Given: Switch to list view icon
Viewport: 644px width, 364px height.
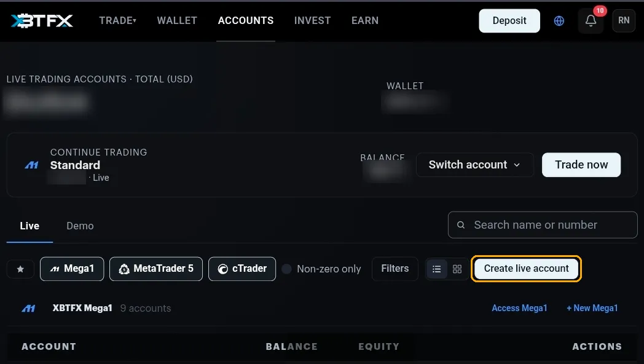Looking at the screenshot, I should (x=436, y=269).
